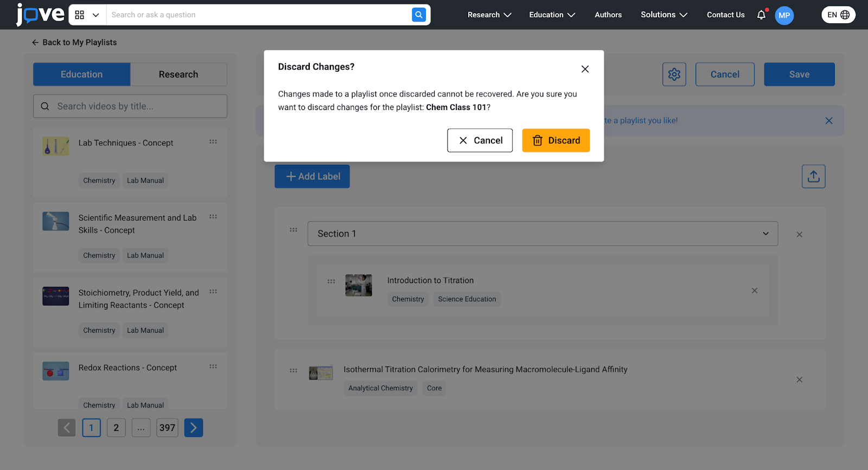
Task: Grab drag handle for Stoichiometry video
Action: pyautogui.click(x=213, y=291)
